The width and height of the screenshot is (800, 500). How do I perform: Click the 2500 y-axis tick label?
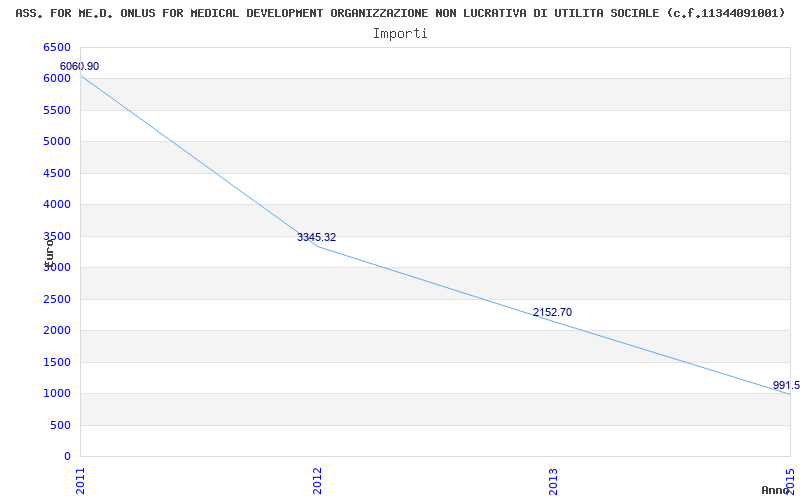tap(57, 299)
